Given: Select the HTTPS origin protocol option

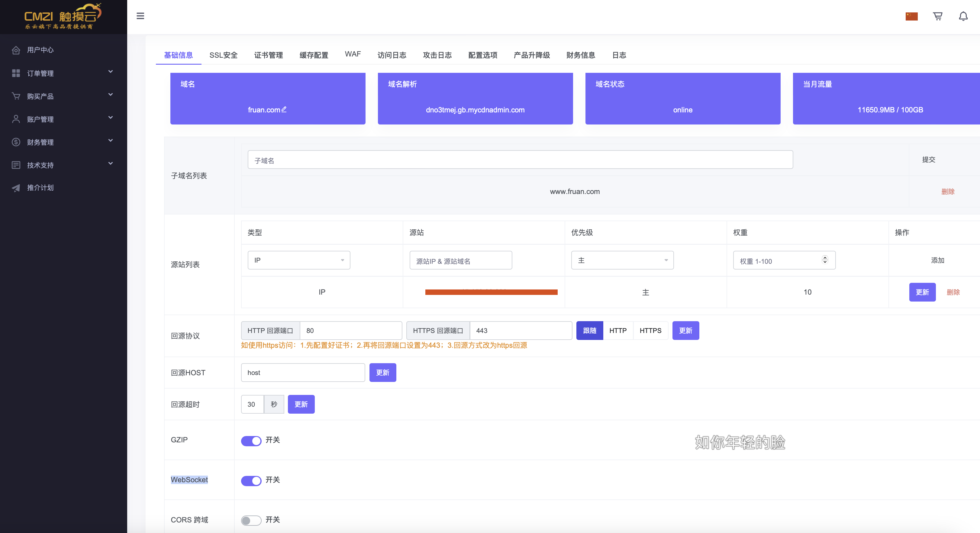Looking at the screenshot, I should coord(650,331).
